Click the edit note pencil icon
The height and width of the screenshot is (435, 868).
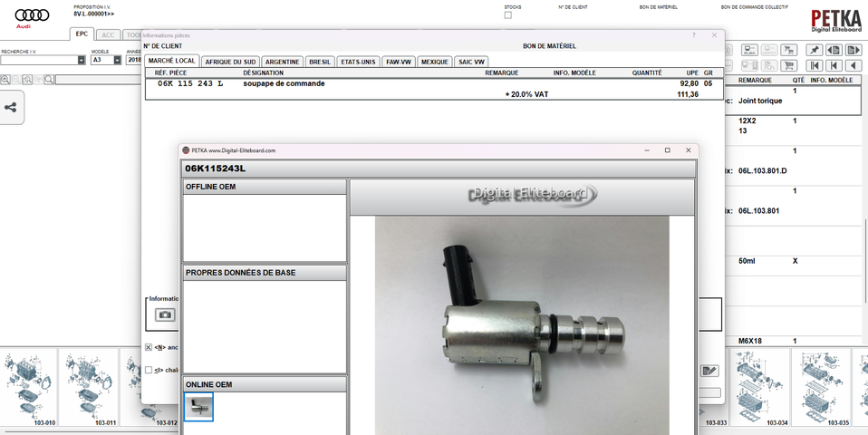[x=709, y=370]
